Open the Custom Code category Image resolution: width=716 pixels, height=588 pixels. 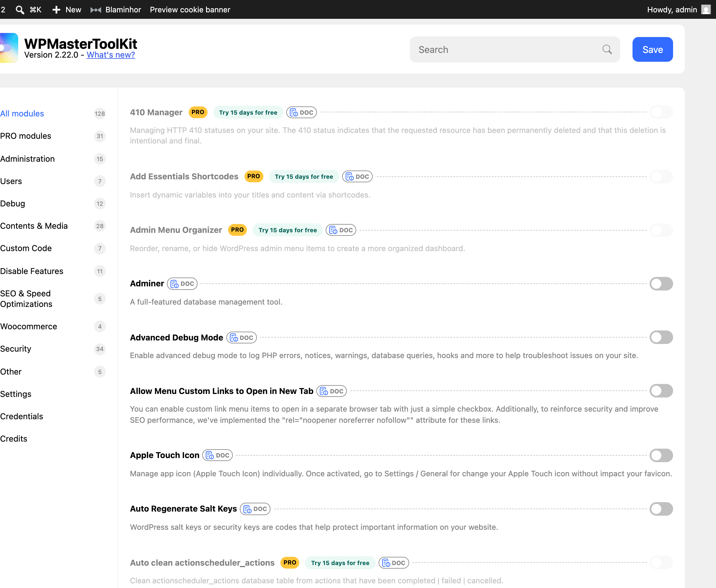(26, 248)
